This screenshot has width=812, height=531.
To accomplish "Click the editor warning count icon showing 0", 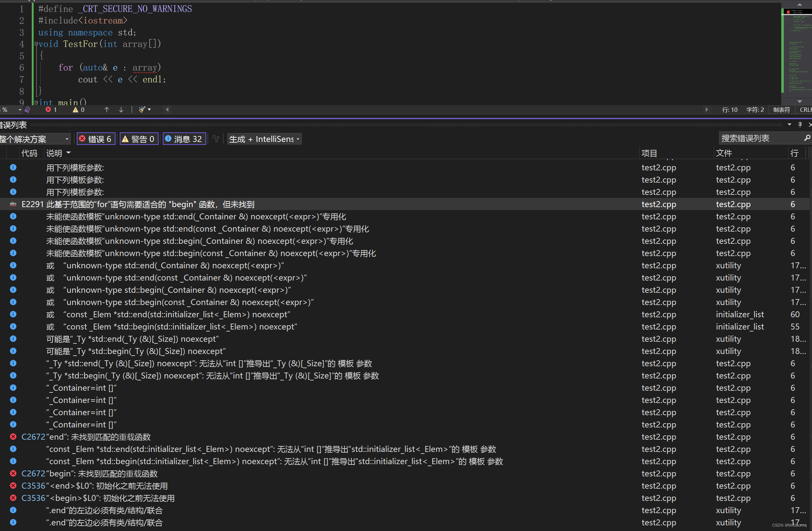I will tap(75, 110).
